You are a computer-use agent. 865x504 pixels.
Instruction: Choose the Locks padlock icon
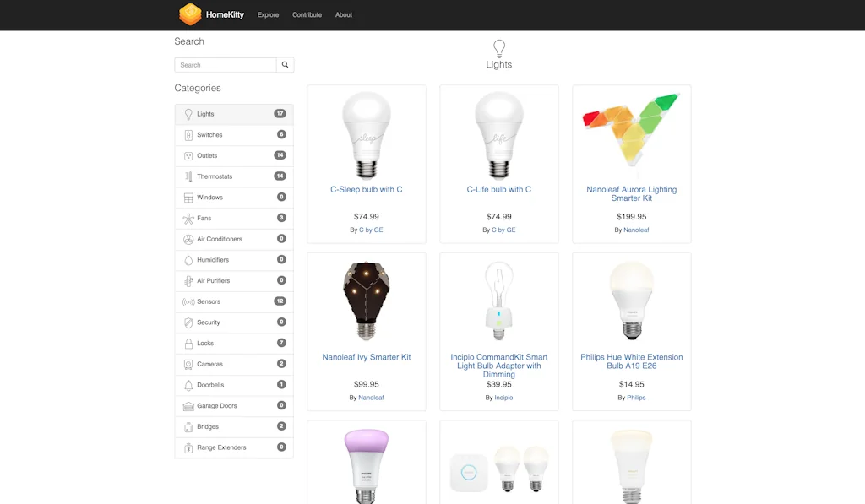pos(188,344)
